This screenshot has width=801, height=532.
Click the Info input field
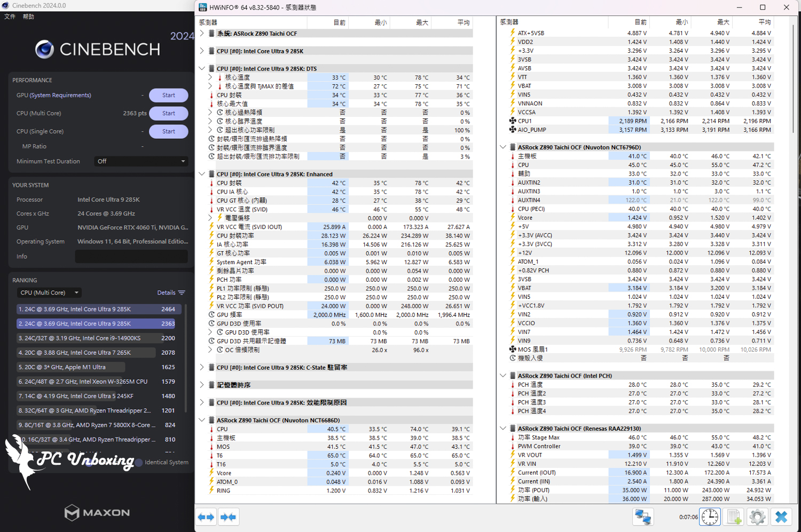(131, 257)
